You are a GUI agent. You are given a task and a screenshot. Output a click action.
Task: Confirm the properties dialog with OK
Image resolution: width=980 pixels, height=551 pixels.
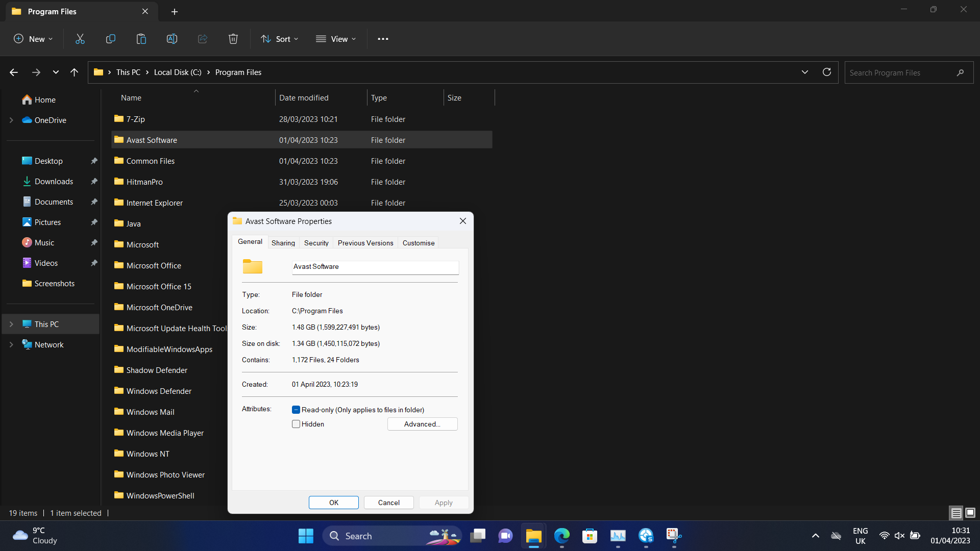click(334, 503)
